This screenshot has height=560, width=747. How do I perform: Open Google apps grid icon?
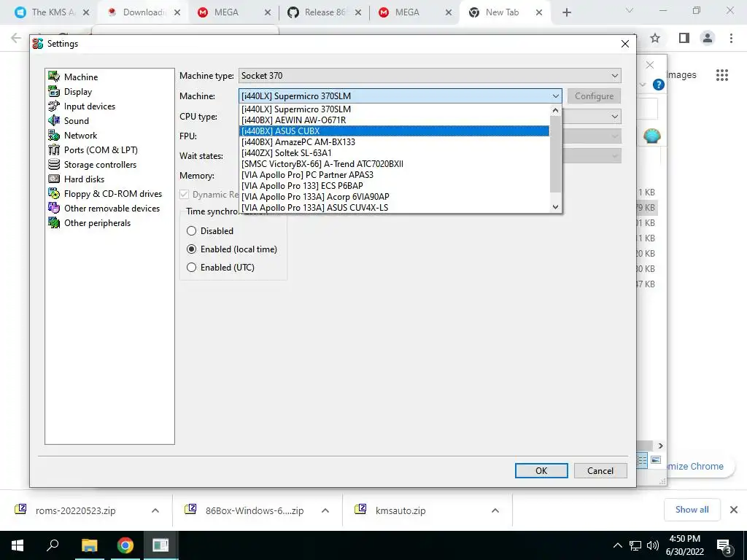pos(722,75)
